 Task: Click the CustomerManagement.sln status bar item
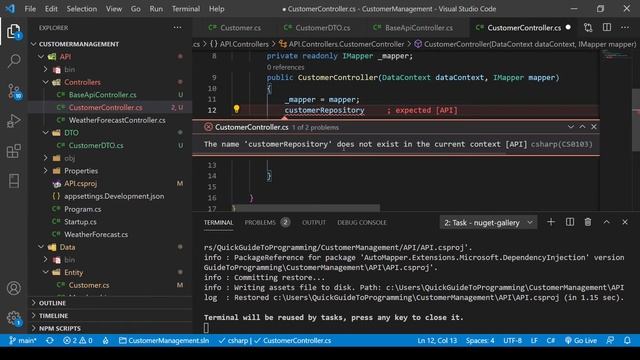pos(164,340)
